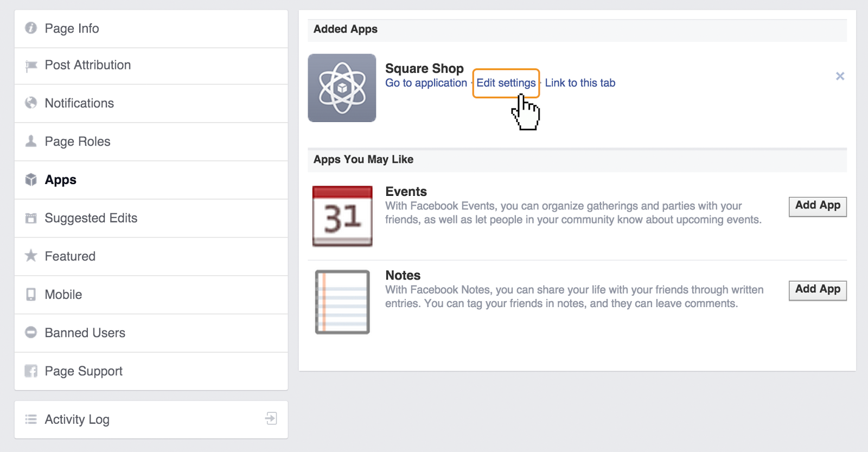Add the Events app
Screen dimensions: 868x452
click(818, 206)
